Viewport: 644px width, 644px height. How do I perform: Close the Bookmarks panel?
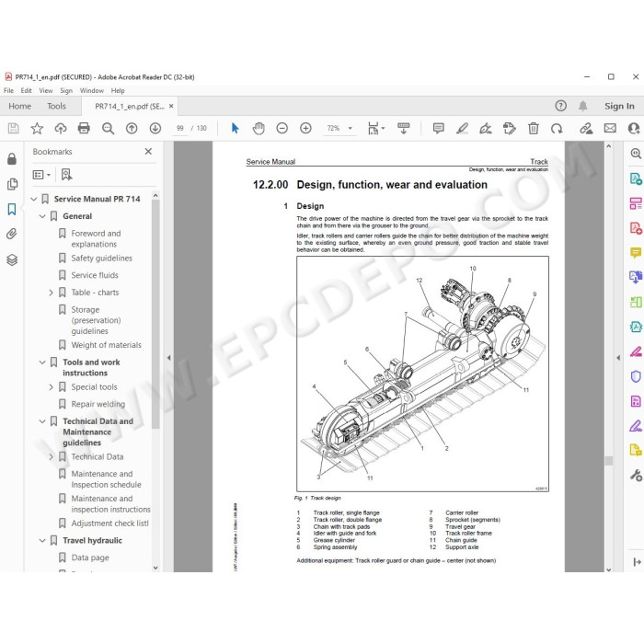tap(148, 152)
